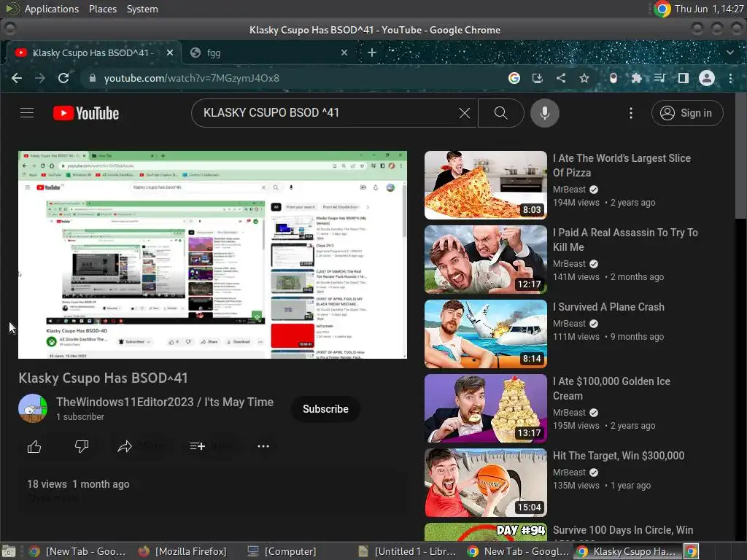Dislike the video with thumbs down
747x560 pixels.
82,447
